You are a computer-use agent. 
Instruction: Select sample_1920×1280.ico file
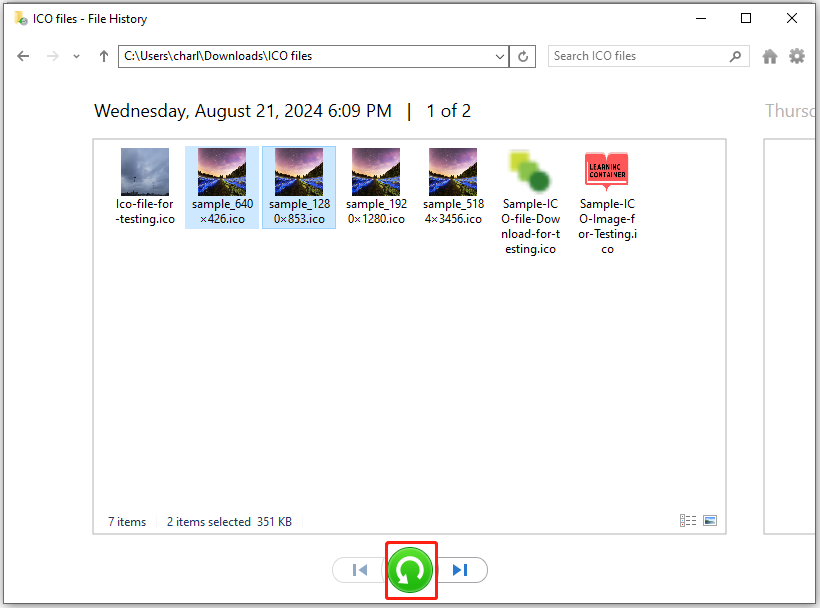(376, 186)
